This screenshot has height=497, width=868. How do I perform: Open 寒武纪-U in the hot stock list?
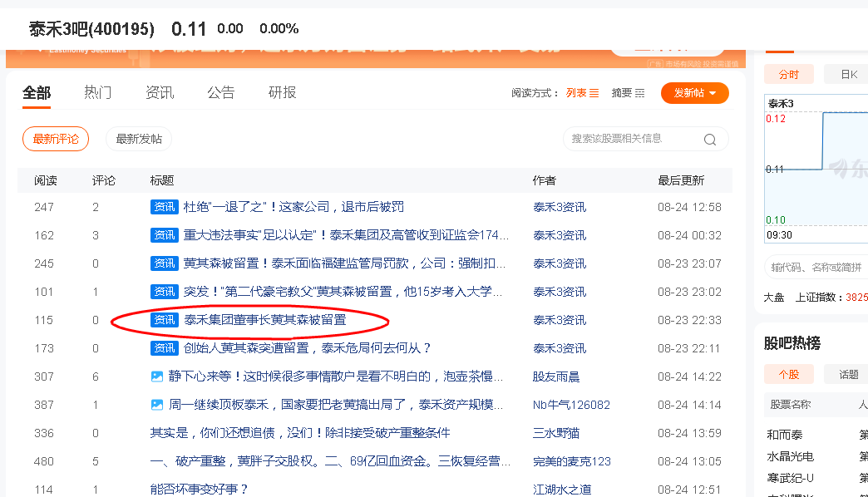pyautogui.click(x=790, y=478)
